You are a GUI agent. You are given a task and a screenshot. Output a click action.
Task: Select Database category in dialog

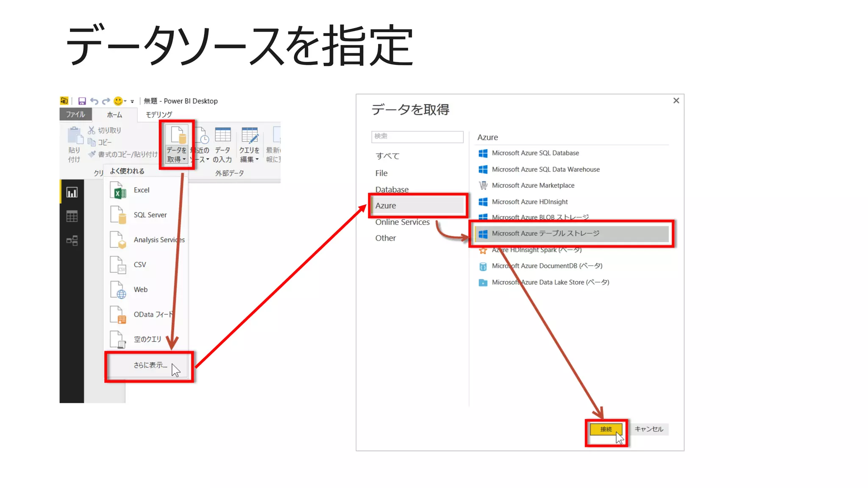click(392, 189)
